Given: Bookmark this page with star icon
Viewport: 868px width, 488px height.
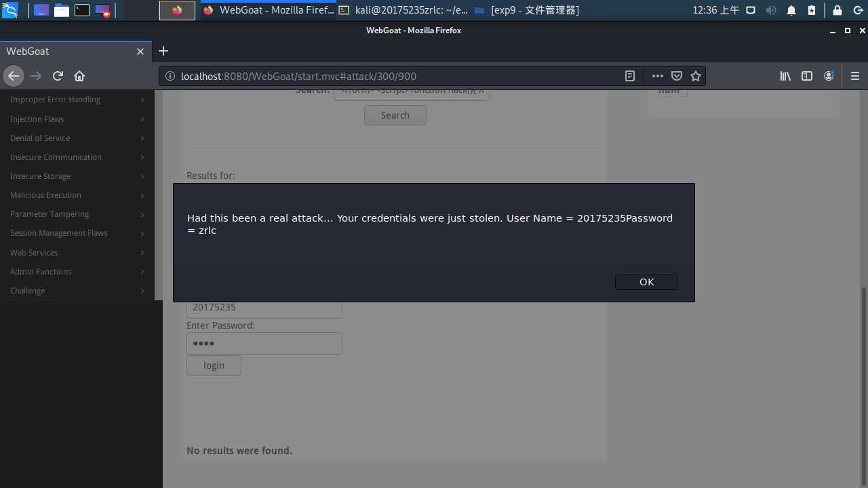Looking at the screenshot, I should [x=695, y=77].
